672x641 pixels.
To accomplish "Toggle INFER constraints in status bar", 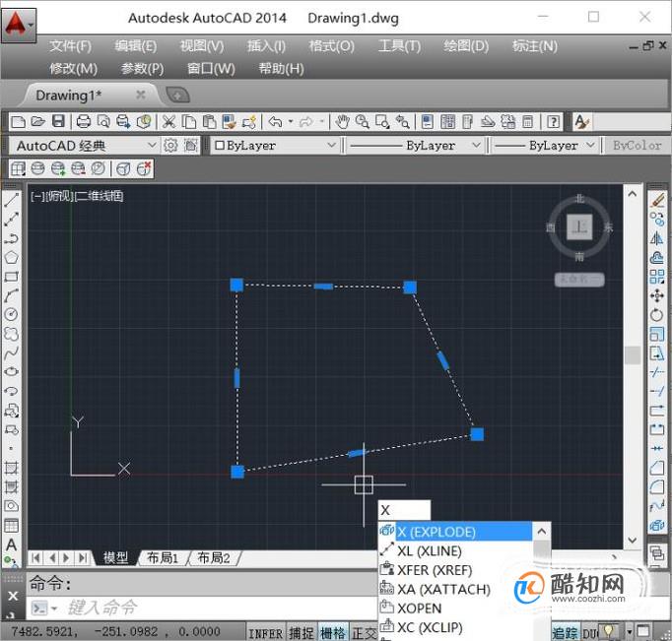I will [x=265, y=633].
